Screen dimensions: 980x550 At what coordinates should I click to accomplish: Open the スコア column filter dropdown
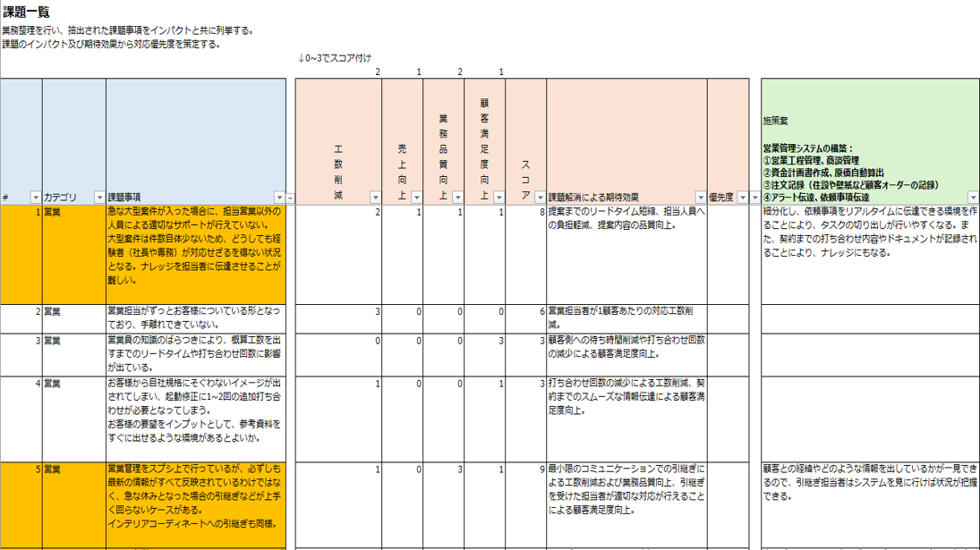[540, 198]
